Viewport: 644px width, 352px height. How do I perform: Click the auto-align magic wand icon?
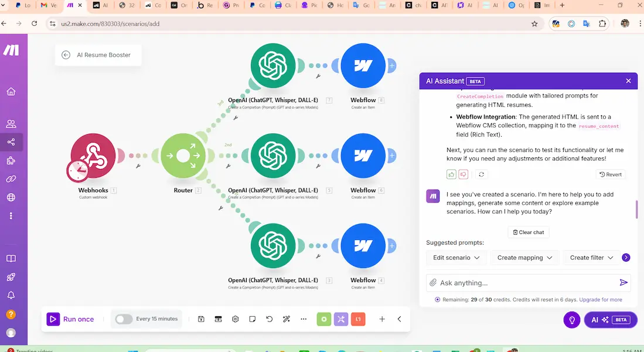[x=287, y=319]
